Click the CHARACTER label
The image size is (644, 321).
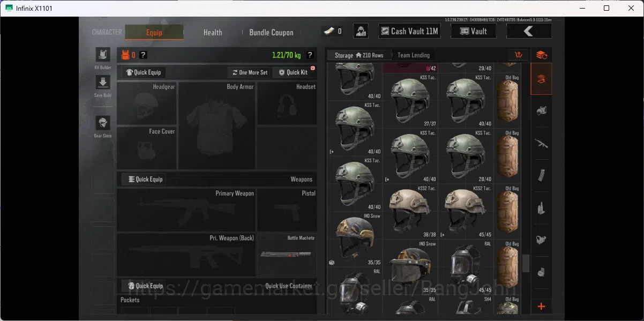pyautogui.click(x=107, y=32)
